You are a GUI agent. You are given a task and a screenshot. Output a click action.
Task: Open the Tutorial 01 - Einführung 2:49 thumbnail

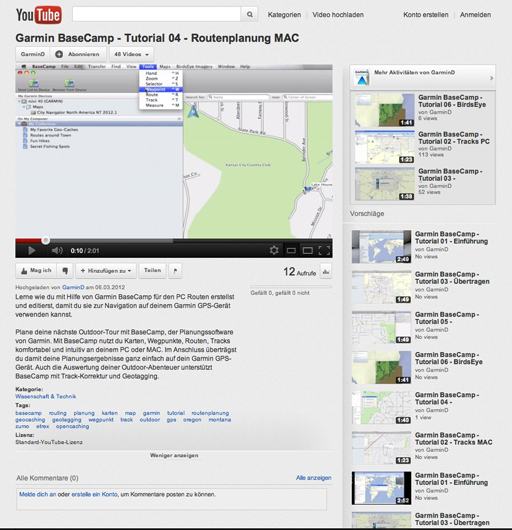pos(381,247)
